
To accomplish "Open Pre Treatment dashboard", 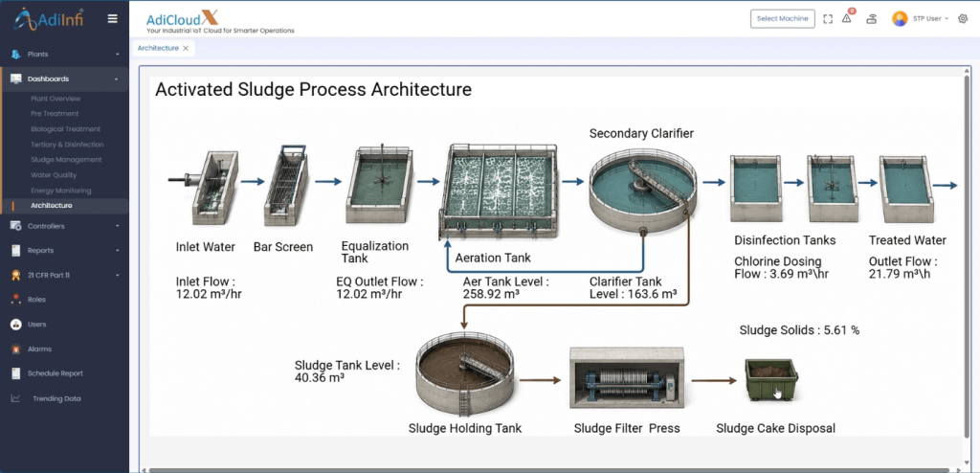I will coord(55,114).
